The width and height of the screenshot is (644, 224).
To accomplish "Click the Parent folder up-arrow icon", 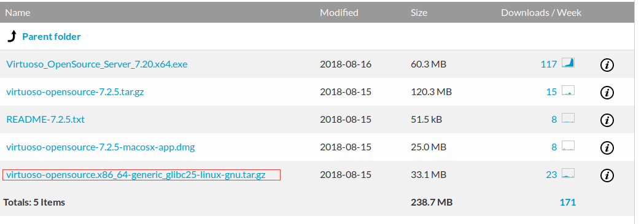I will click(x=12, y=36).
